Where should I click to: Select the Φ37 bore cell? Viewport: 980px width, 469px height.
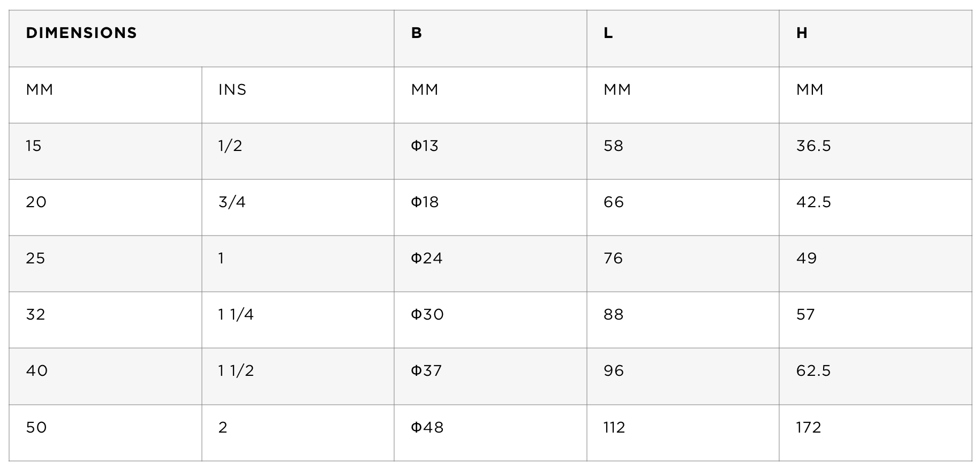[491, 376]
